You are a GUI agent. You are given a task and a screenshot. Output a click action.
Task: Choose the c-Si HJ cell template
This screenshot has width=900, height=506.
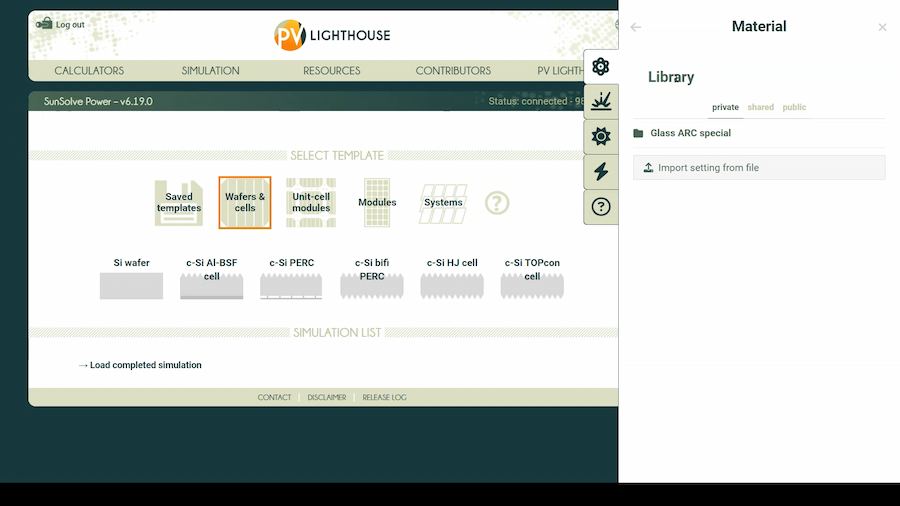point(452,278)
